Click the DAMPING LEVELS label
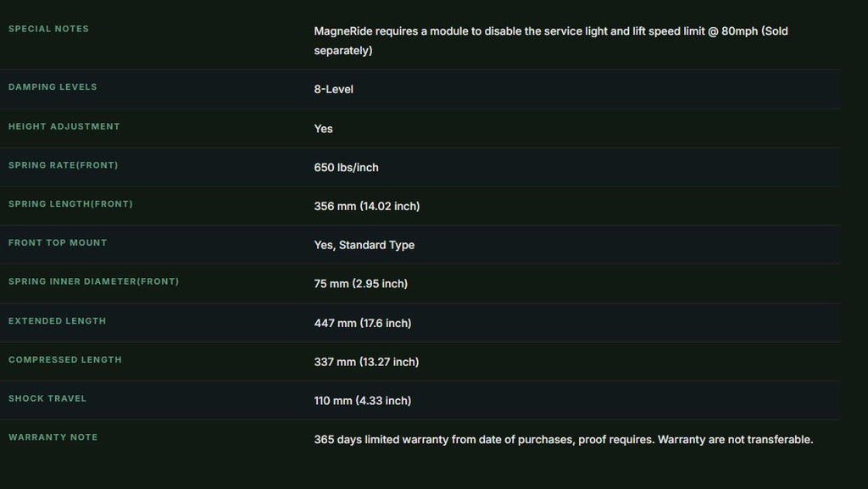868x489 pixels. click(x=53, y=86)
